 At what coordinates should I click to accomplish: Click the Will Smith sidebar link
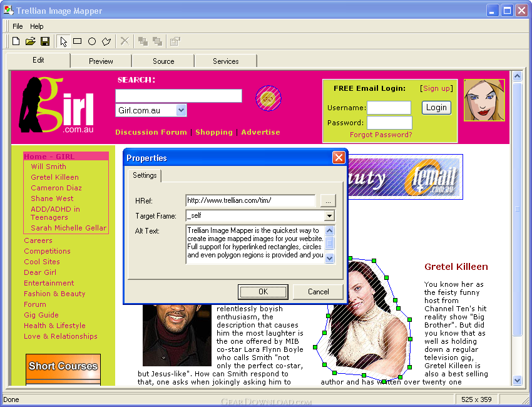[x=49, y=167]
